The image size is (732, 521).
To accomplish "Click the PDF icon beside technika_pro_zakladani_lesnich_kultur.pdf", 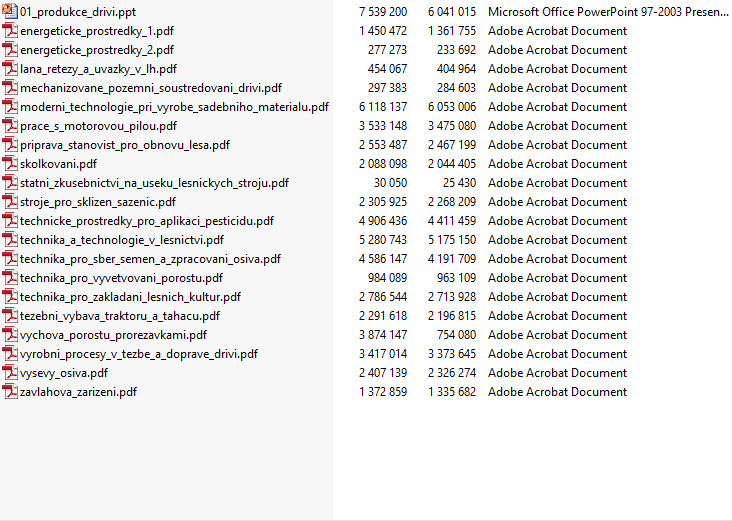I will pyautogui.click(x=10, y=296).
